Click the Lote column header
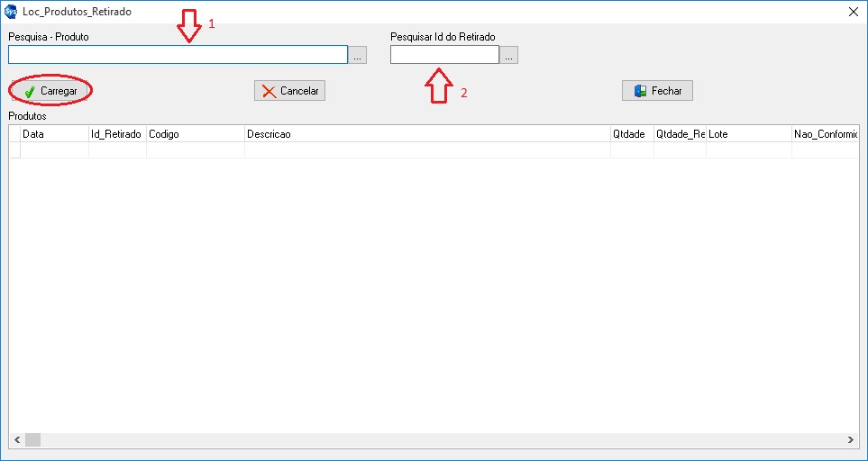868x461 pixels. [x=748, y=134]
